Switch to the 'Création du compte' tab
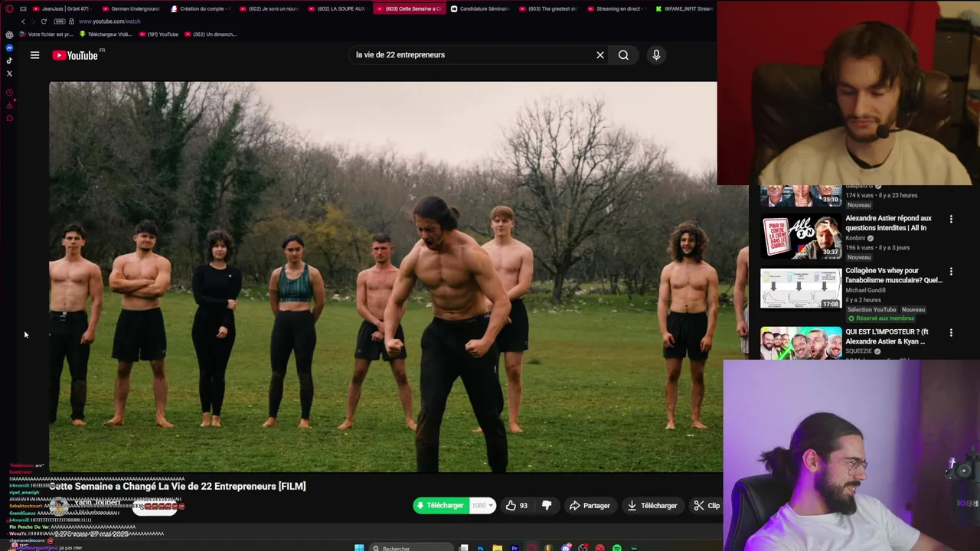Viewport: 980px width, 551px height. tap(201, 8)
